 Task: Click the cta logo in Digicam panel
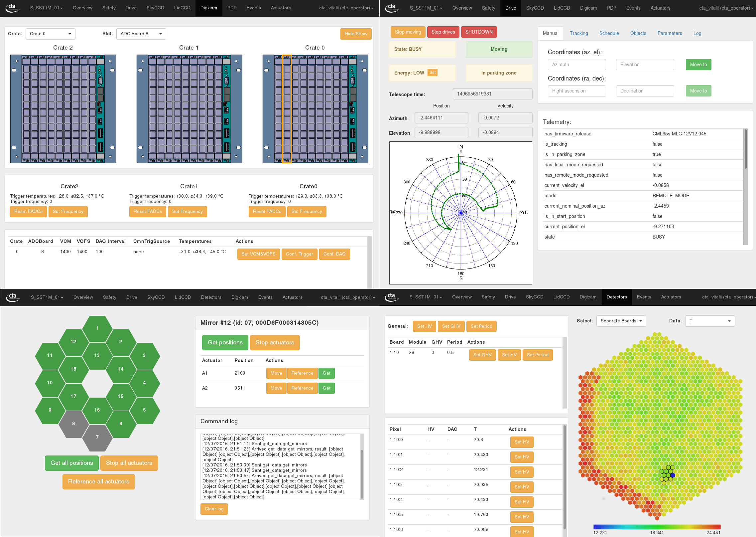12,8
